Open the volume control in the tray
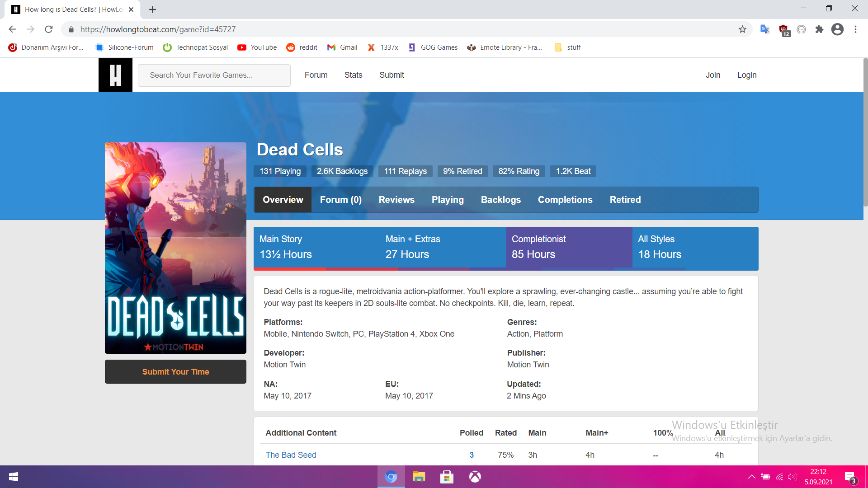The image size is (868, 488). pyautogui.click(x=792, y=477)
